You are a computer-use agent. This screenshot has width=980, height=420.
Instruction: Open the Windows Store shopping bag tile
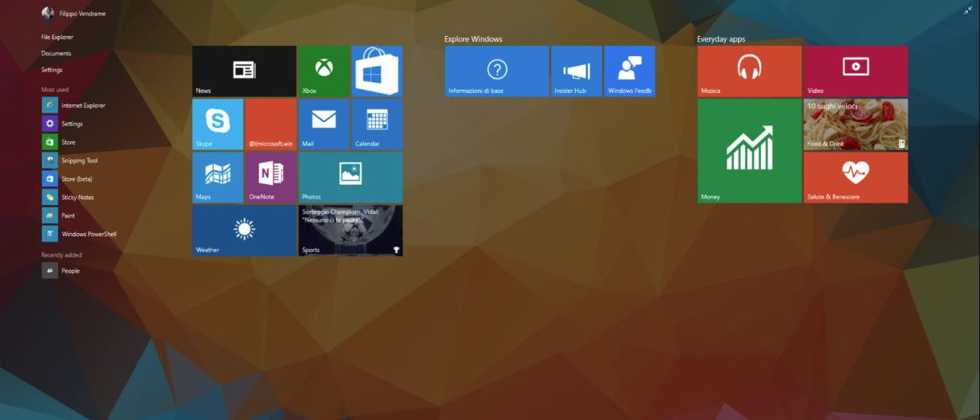click(377, 71)
